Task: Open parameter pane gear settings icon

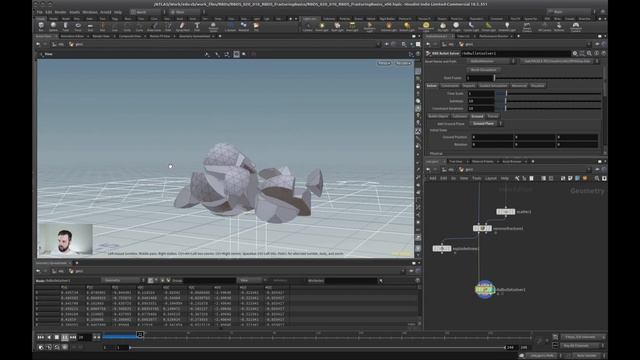Action: (575, 53)
